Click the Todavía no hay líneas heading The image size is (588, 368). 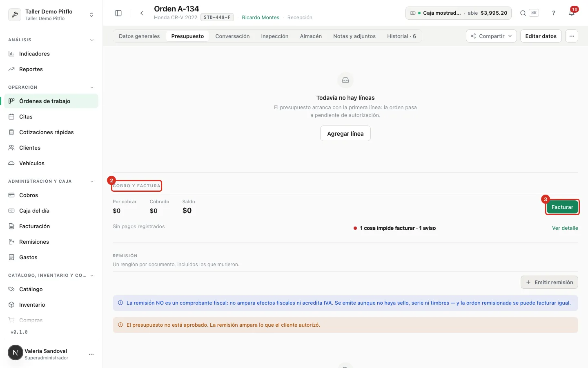click(x=345, y=98)
